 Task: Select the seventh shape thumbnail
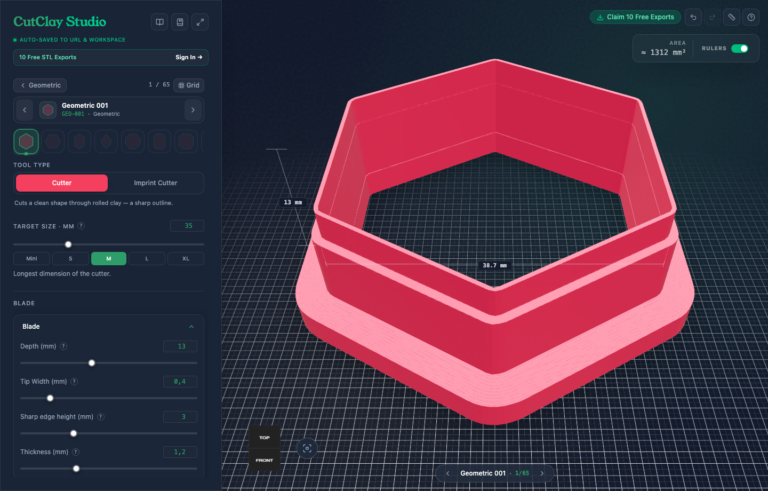186,142
